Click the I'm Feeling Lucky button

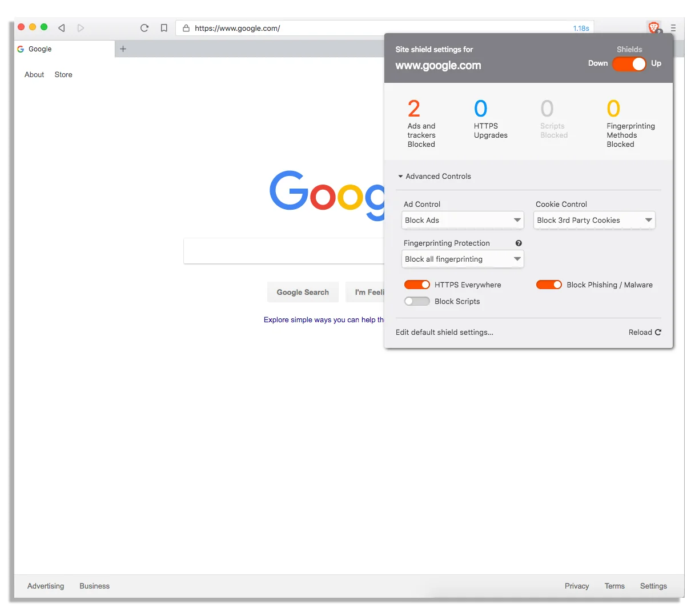365,292
